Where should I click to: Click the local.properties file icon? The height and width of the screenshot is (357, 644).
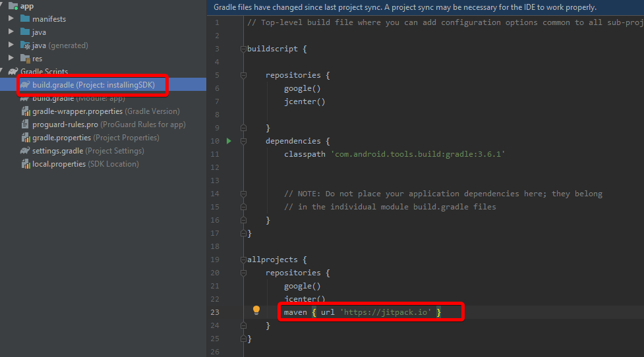coord(25,164)
